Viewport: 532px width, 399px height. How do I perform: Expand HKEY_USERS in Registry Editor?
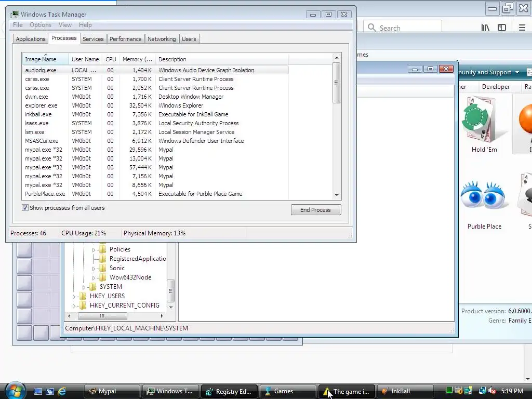(x=74, y=297)
